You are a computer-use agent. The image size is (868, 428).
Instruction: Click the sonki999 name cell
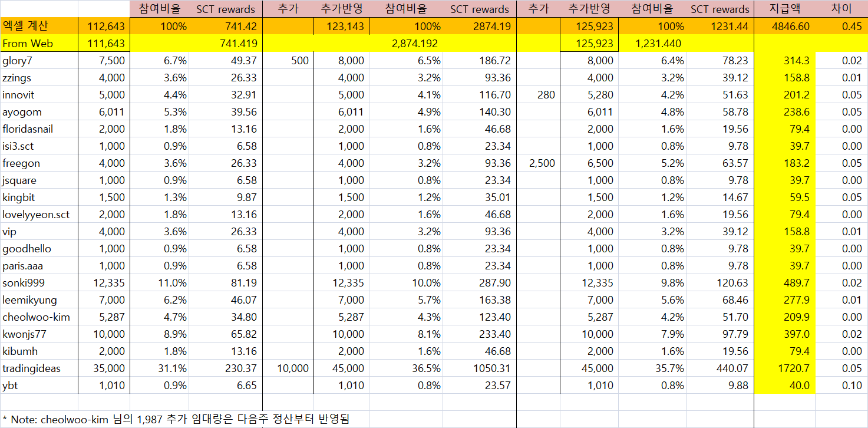39,282
